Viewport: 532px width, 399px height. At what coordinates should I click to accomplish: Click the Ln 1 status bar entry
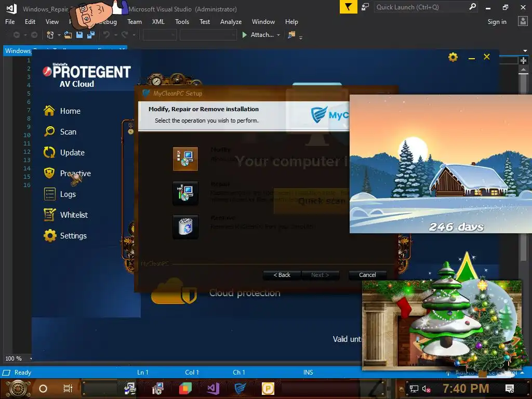tap(142, 373)
